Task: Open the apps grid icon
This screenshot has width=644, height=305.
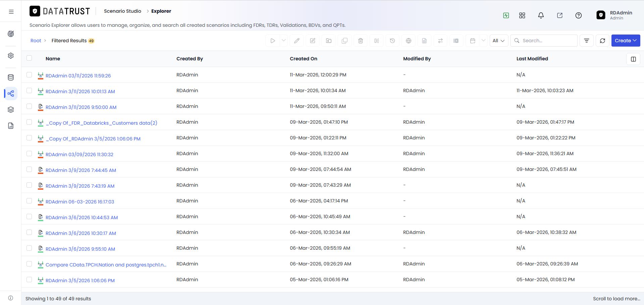Action: point(522,15)
